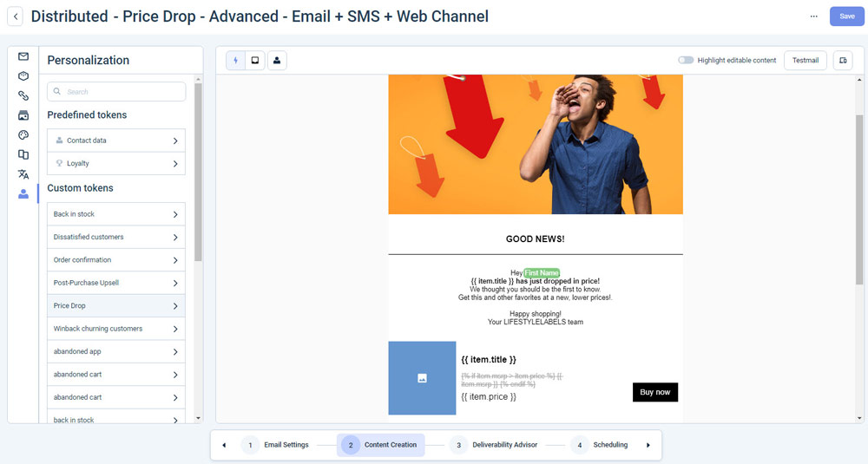Toggle Highlight editable content switch
Screen dimensions: 868x464
(x=686, y=61)
